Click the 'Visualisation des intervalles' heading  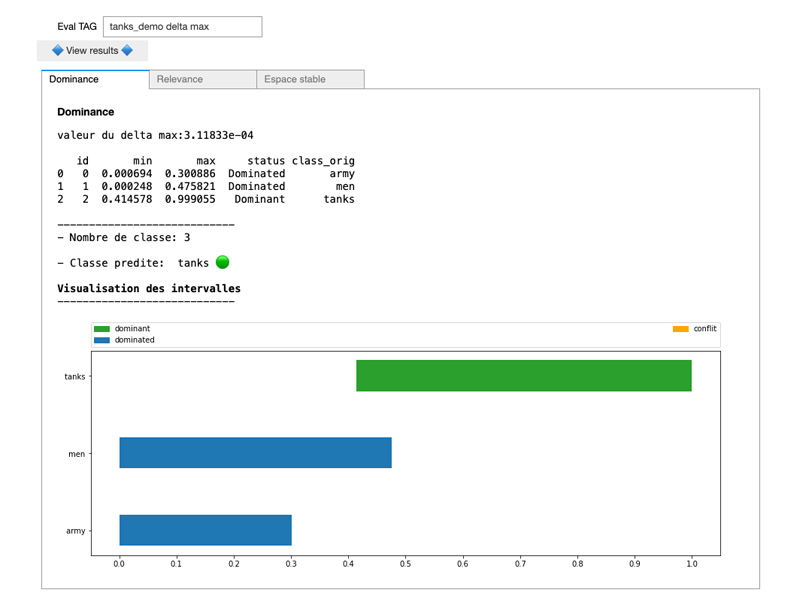tap(147, 288)
